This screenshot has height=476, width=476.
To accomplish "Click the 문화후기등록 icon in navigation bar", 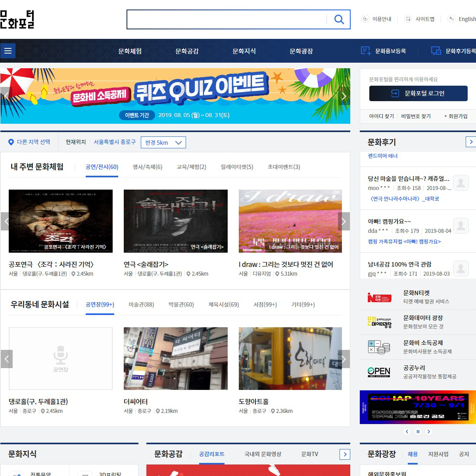I will pyautogui.click(x=436, y=51).
